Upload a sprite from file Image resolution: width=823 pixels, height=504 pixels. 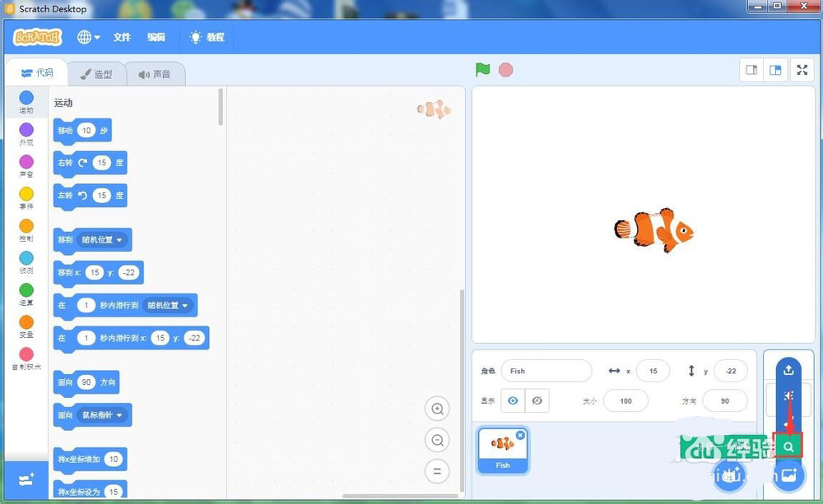pyautogui.click(x=788, y=369)
